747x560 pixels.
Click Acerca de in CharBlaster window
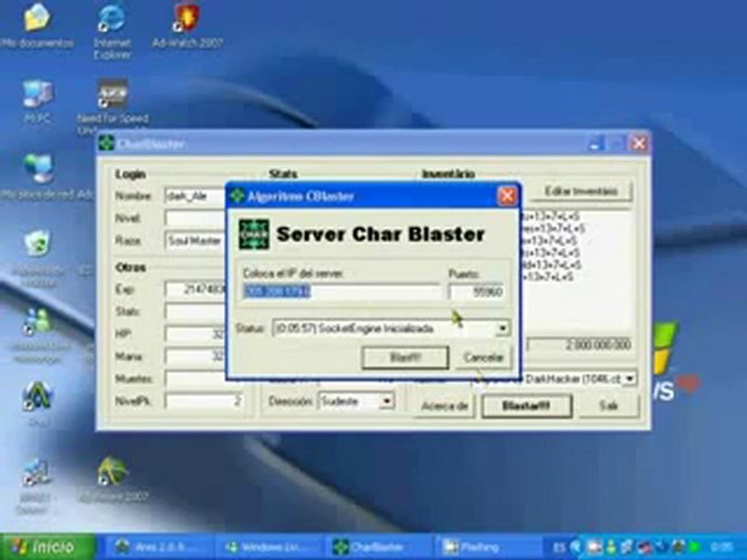click(444, 406)
